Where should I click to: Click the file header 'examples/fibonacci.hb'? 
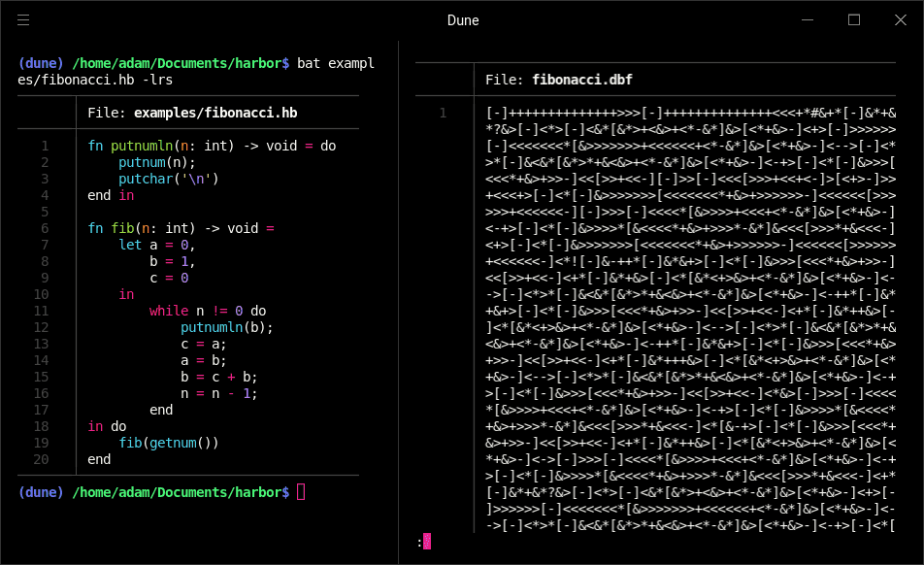pyautogui.click(x=215, y=113)
